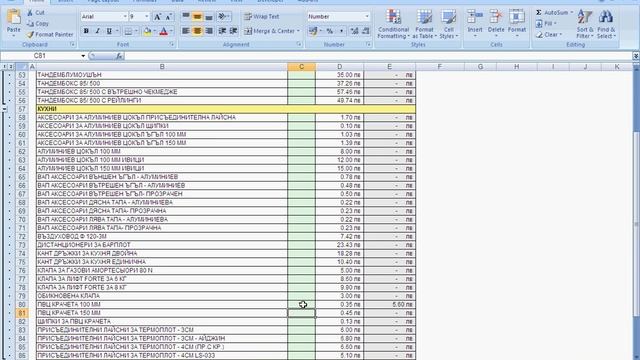This screenshot has height=360, width=640.
Task: Insert cells using the Insert icon
Action: point(475,17)
